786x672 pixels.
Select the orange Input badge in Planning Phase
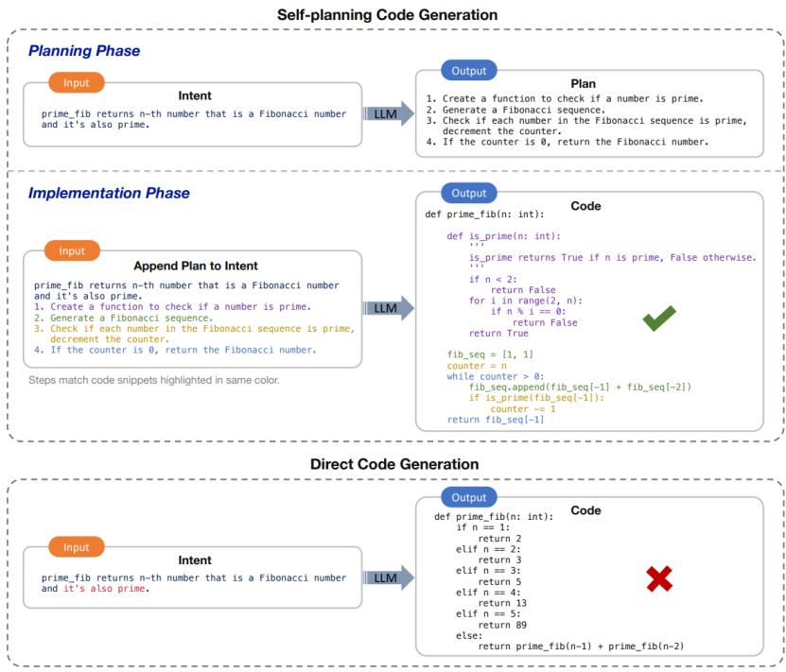(77, 82)
